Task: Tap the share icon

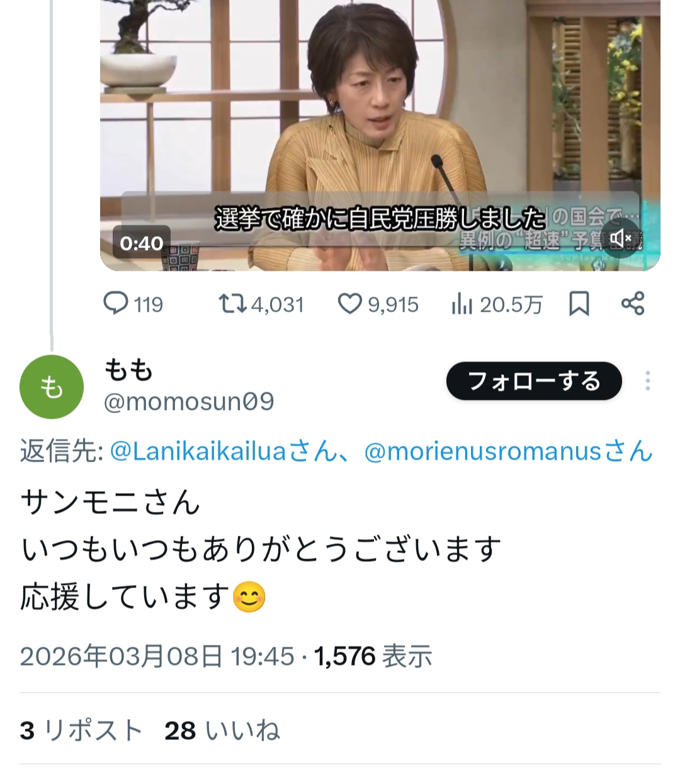Action: 633,304
